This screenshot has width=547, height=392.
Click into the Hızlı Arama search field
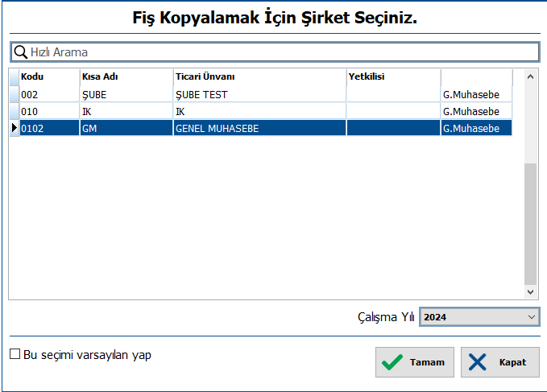275,52
